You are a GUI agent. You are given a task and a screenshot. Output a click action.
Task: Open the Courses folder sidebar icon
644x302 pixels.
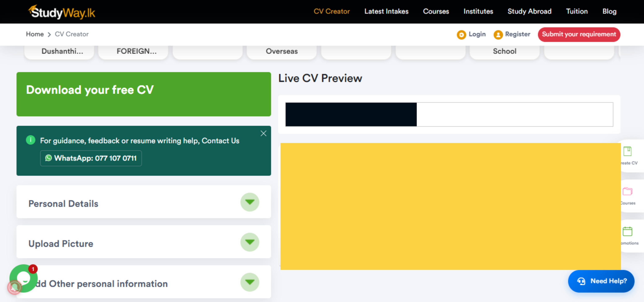[x=627, y=191]
